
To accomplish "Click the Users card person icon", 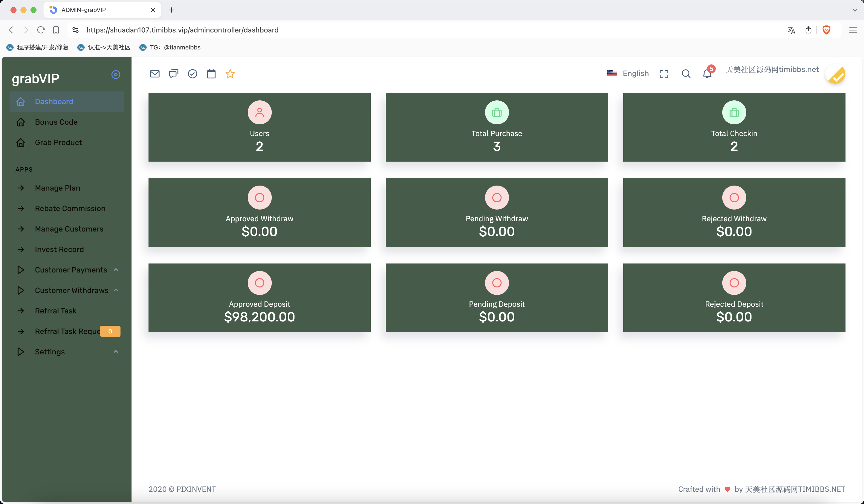I will (x=259, y=112).
